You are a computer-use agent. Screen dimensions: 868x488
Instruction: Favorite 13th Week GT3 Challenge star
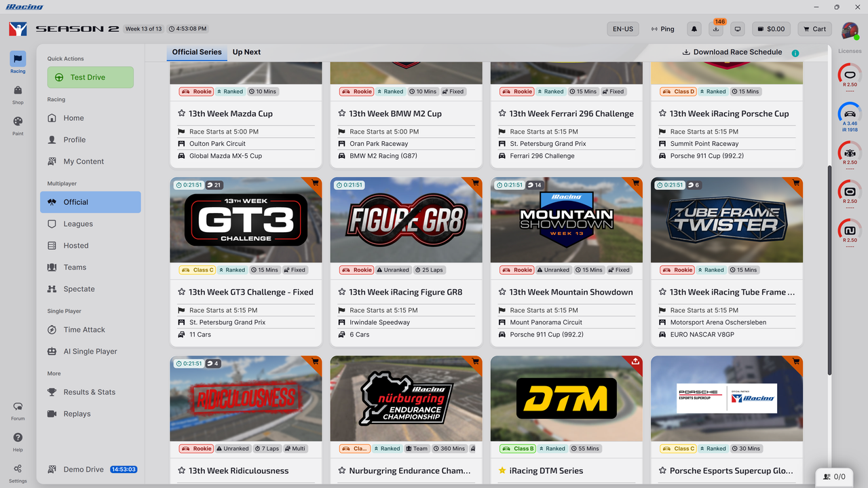point(181,292)
